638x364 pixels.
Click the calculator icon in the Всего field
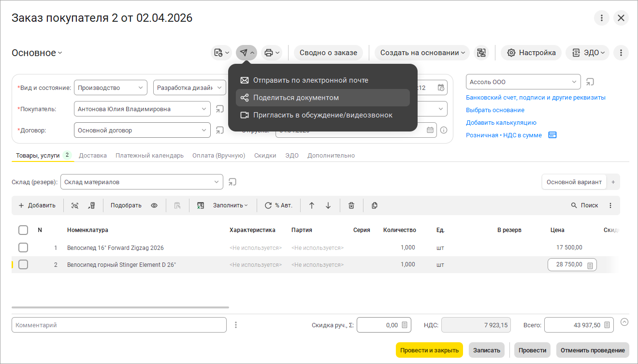[607, 325]
